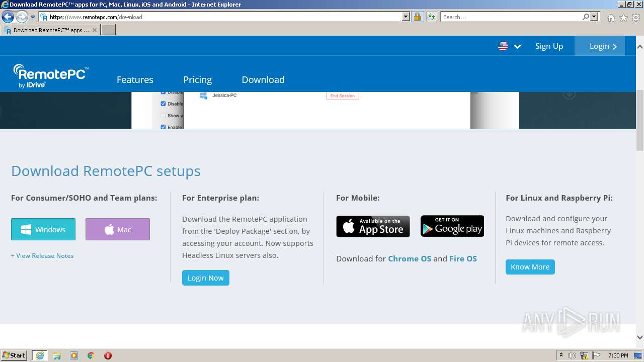Show the security lock report icon
This screenshot has height=362, width=644.
tap(417, 17)
